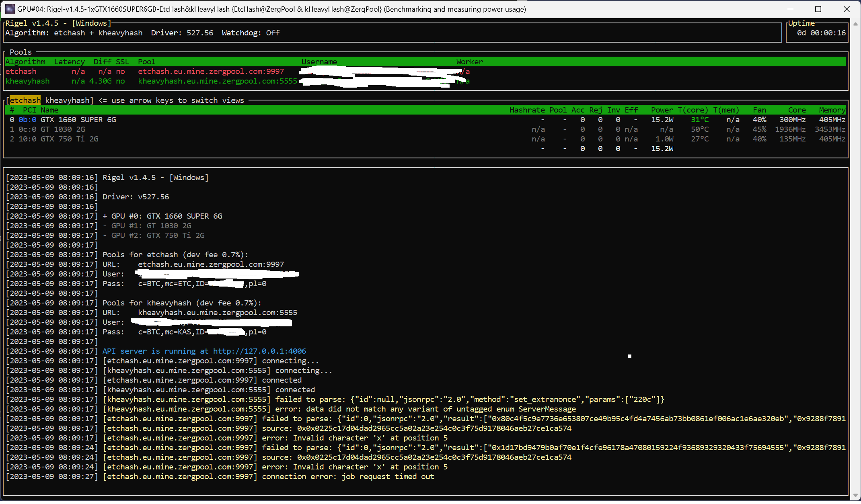Click the 40% fan speed value for GPU 0
Screen dimensions: 861x504
pos(759,119)
